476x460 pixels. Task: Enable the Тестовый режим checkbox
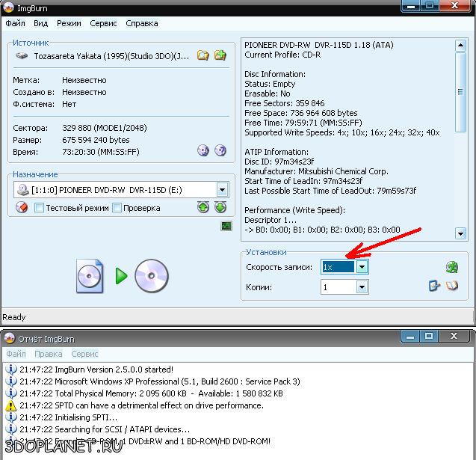pos(39,208)
